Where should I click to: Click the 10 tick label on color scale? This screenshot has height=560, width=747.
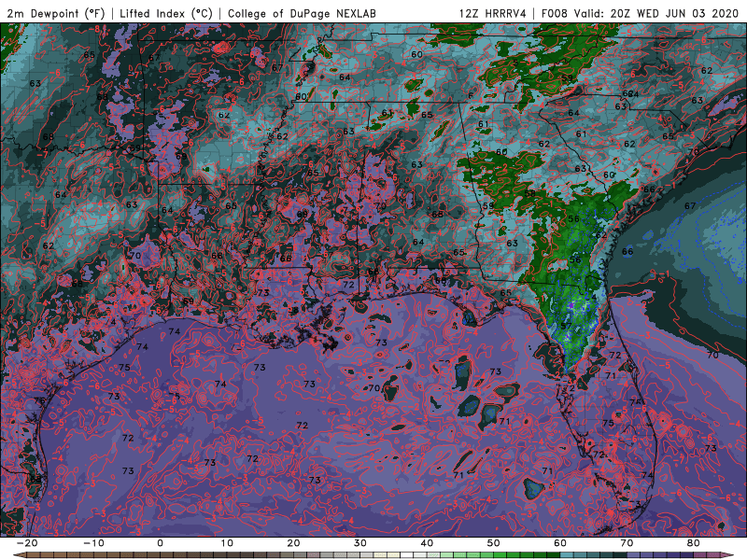227,543
